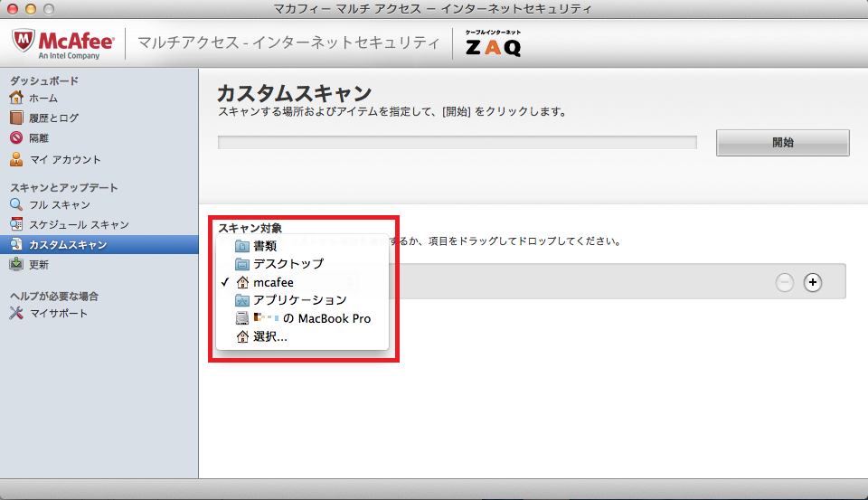Click the scan instruction text under heading

392,112
